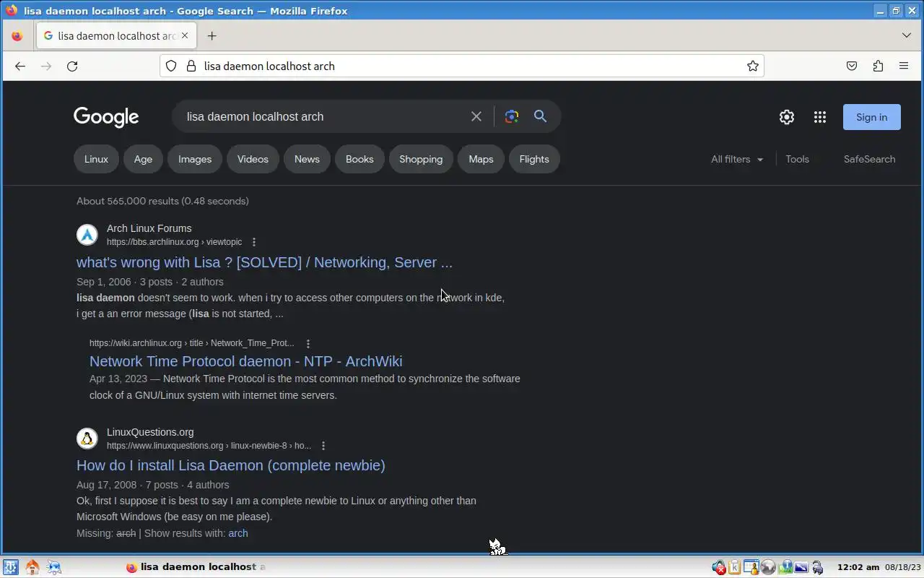The height and width of the screenshot is (578, 924).
Task: Expand the All filters dropdown
Action: click(x=737, y=159)
